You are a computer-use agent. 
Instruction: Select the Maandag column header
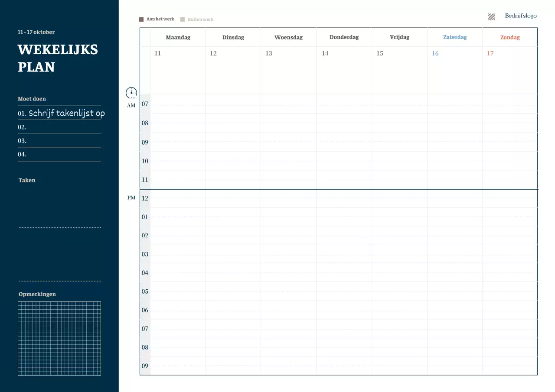178,37
